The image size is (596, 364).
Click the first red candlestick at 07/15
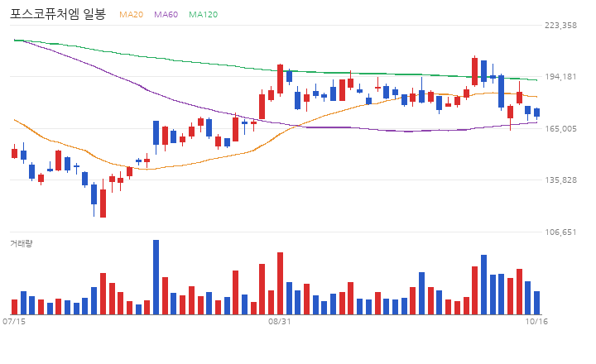[14, 153]
